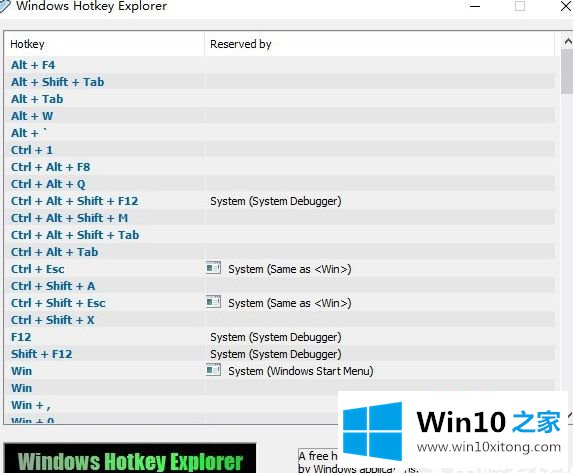Image resolution: width=573 pixels, height=473 pixels.
Task: Click System Debugger in Ctrl+Alt+Shift+F12 row
Action: (276, 201)
